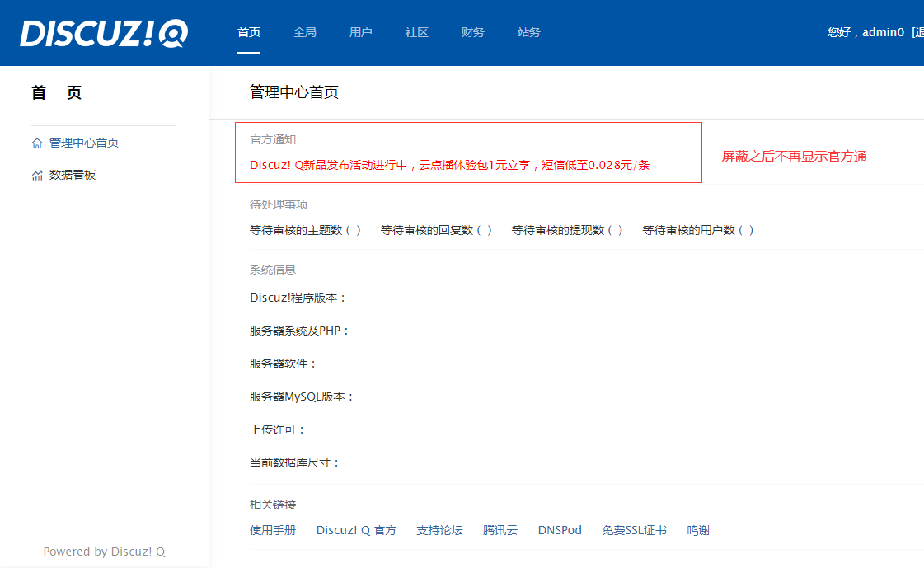Click the chart icon beside 数据看板

[37, 175]
